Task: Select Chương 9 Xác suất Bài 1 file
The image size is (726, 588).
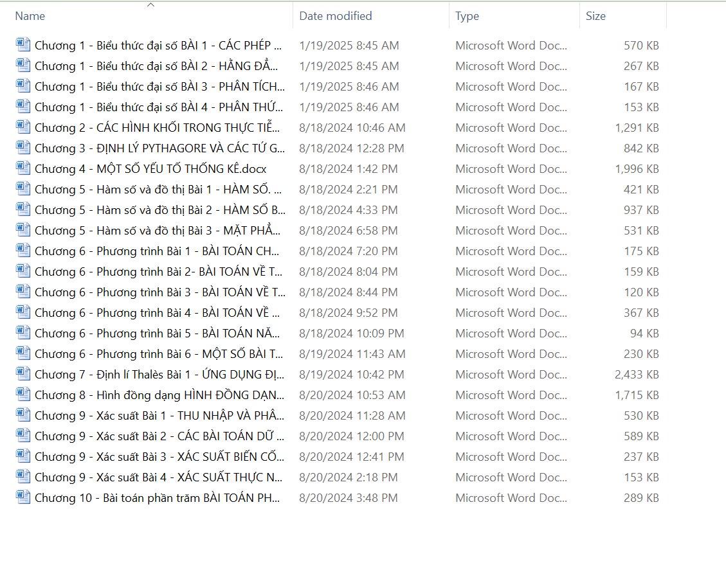Action: [x=159, y=415]
